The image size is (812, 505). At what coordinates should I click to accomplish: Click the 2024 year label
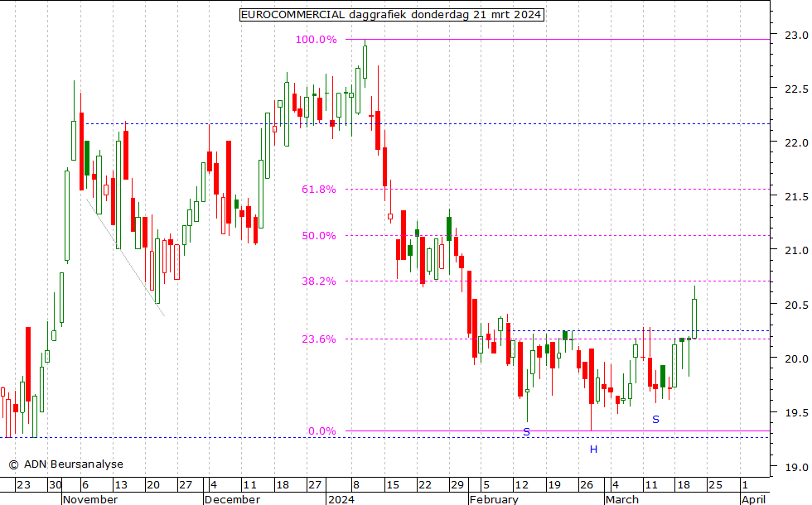click(341, 499)
